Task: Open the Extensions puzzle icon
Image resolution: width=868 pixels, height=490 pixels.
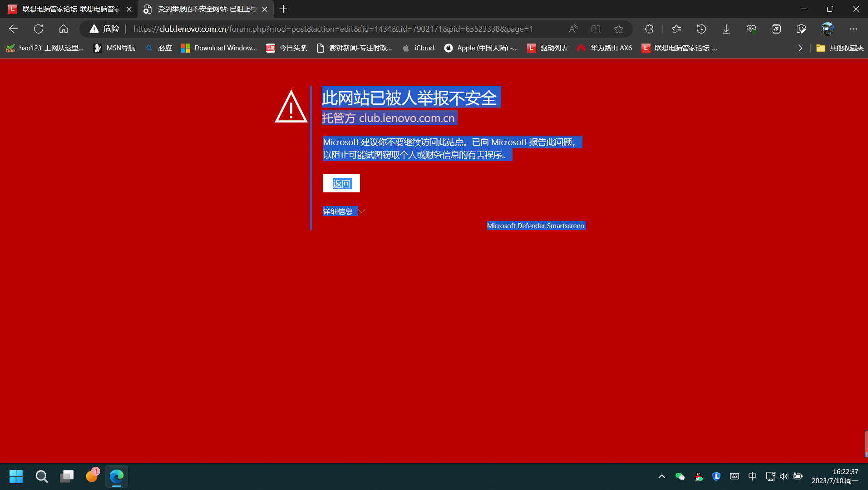Action: (x=649, y=29)
